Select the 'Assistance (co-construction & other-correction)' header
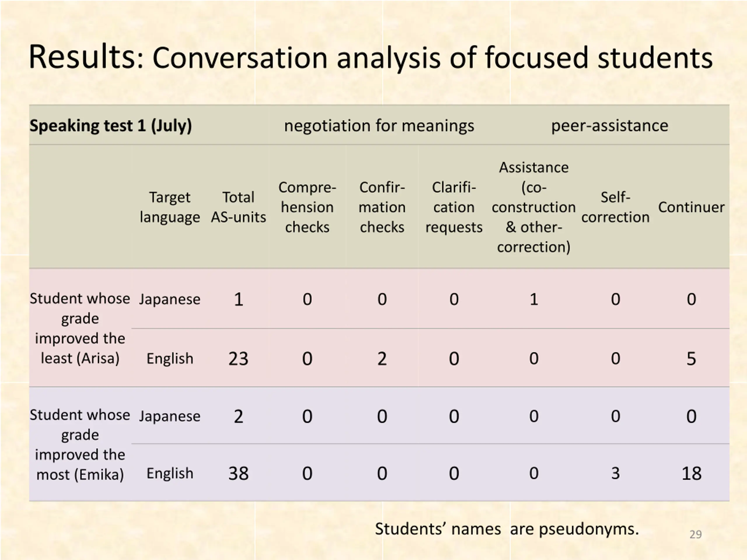The width and height of the screenshot is (747, 560). click(x=534, y=207)
